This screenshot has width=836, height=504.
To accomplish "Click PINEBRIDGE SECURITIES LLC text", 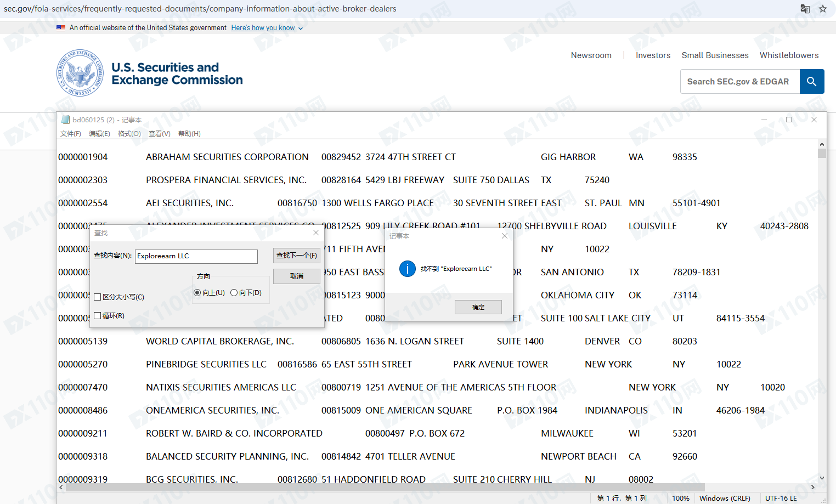I will coord(206,364).
